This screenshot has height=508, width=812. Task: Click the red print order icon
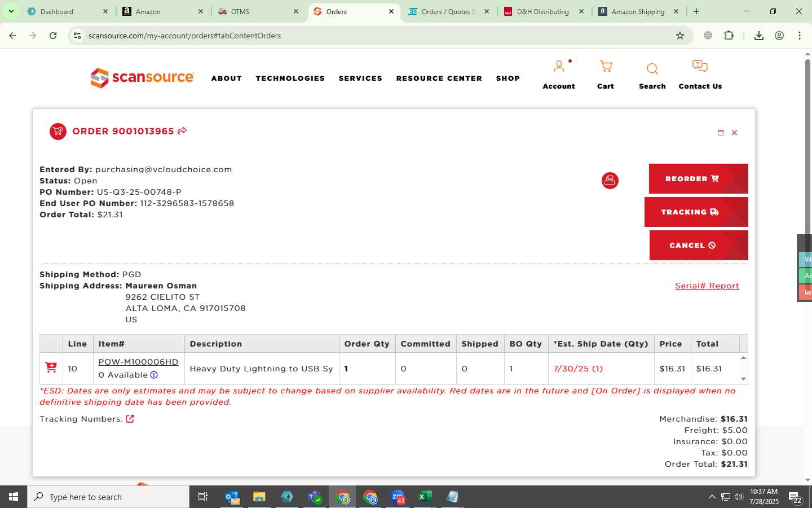pyautogui.click(x=610, y=181)
